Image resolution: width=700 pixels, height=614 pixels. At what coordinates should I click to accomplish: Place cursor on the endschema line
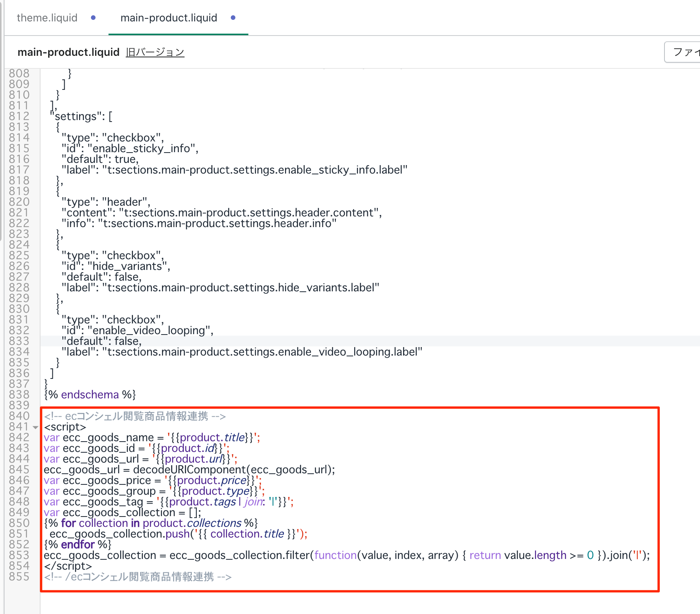tap(90, 394)
